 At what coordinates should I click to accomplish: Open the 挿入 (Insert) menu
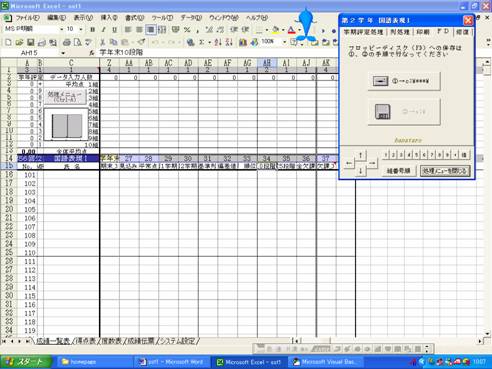109,18
